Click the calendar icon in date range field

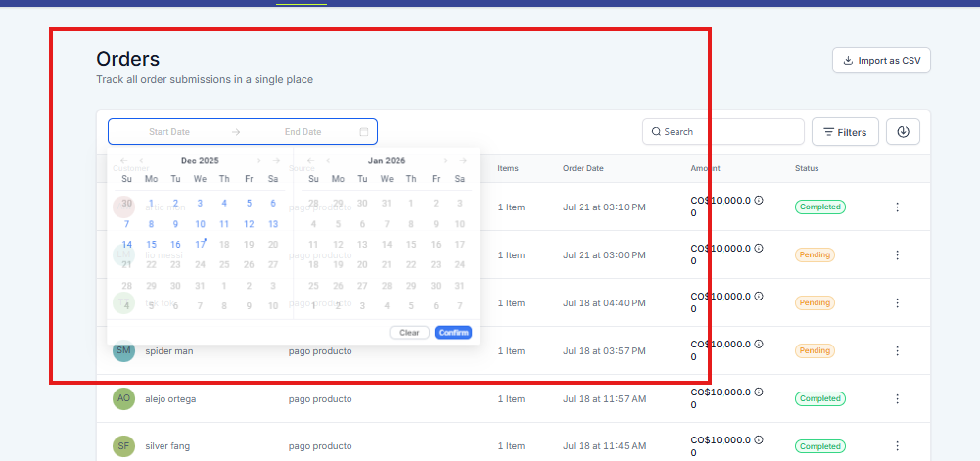click(364, 132)
